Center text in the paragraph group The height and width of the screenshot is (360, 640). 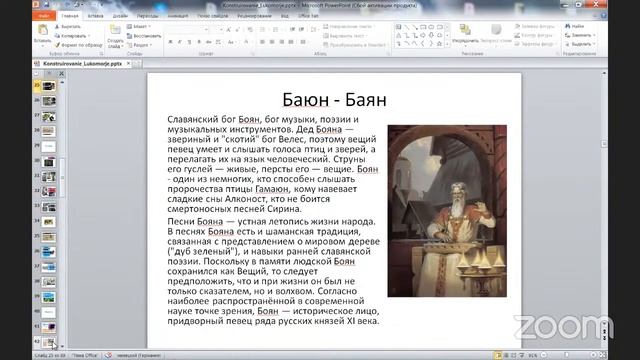click(x=272, y=42)
